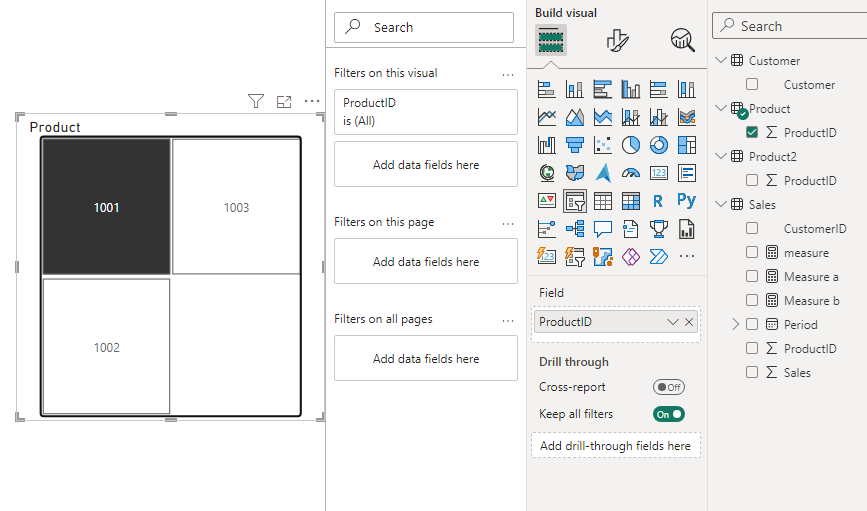Choose the Q&A speech bubble visual
867x511 pixels.
click(x=603, y=228)
